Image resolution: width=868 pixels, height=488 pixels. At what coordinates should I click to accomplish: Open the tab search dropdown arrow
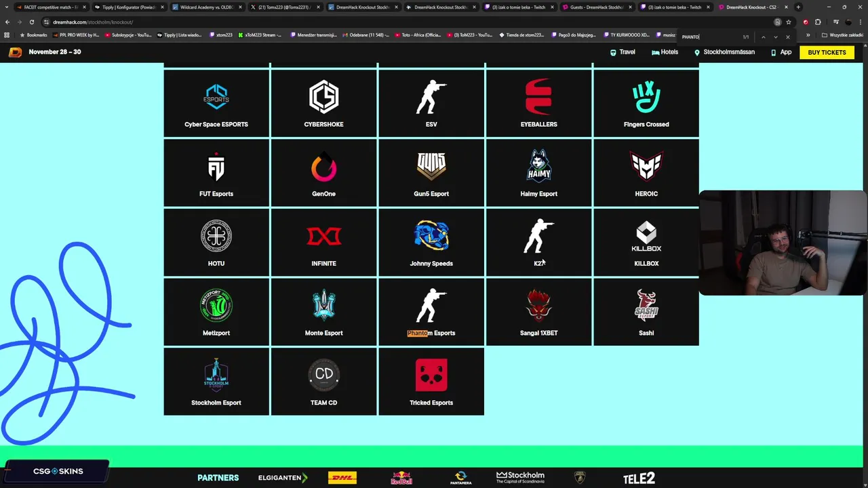coord(6,7)
